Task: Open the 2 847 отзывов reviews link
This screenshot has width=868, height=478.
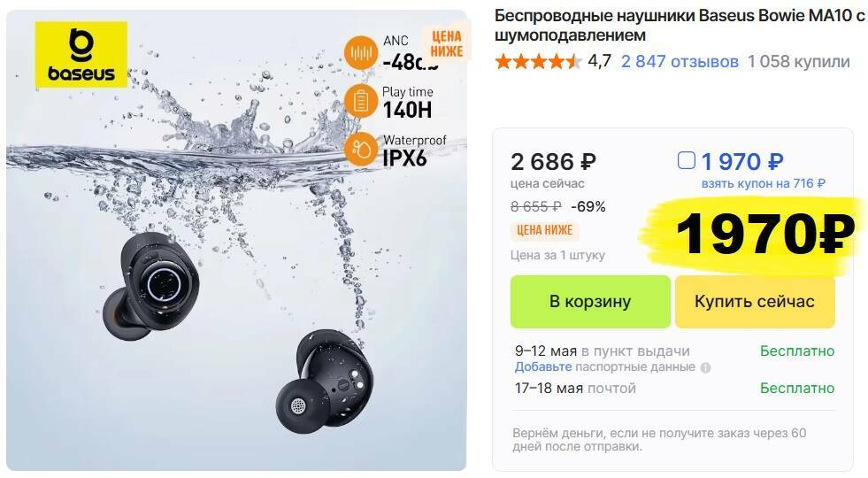Action: tap(680, 61)
